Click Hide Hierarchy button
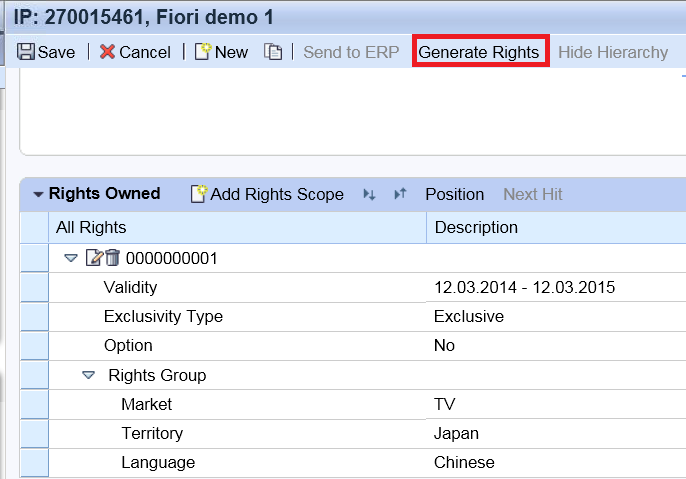 613,52
